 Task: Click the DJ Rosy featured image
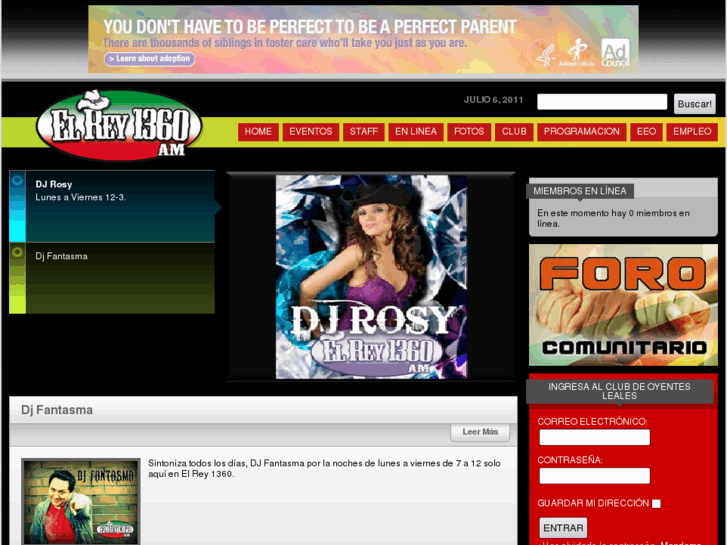(371, 277)
